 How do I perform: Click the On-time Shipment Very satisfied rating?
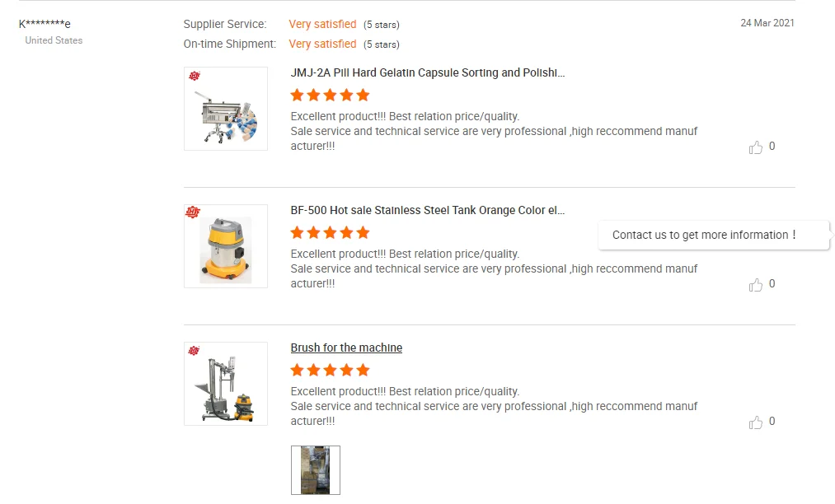pos(322,44)
